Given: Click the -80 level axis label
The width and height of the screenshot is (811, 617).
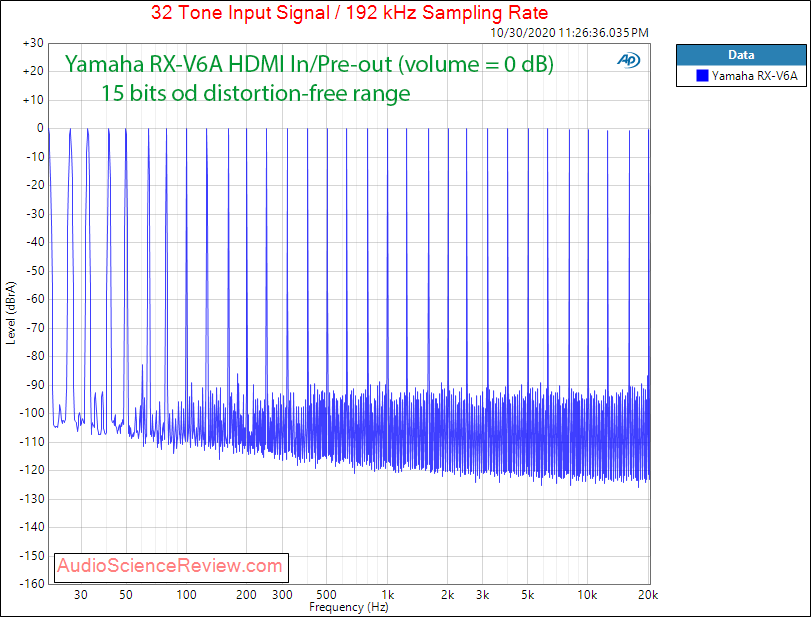Looking at the screenshot, I should pos(35,356).
